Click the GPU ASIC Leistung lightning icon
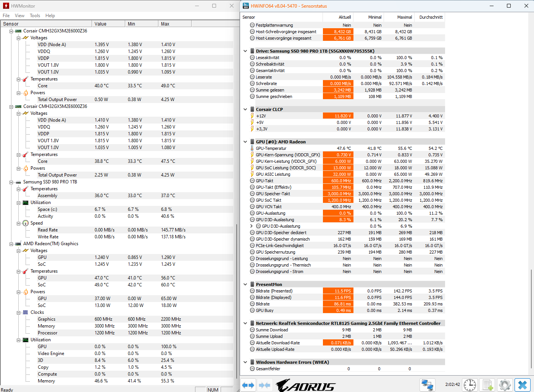This screenshot has width=534, height=392. (252, 174)
